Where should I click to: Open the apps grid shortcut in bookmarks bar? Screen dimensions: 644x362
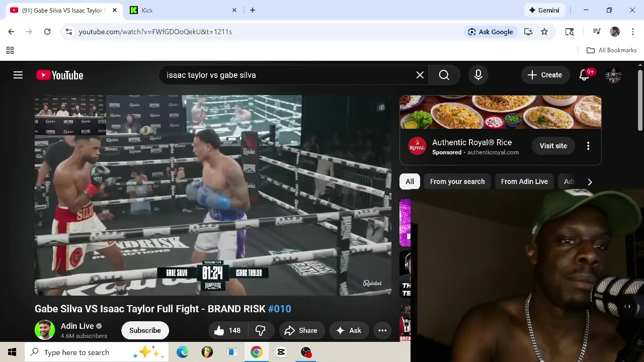point(10,50)
